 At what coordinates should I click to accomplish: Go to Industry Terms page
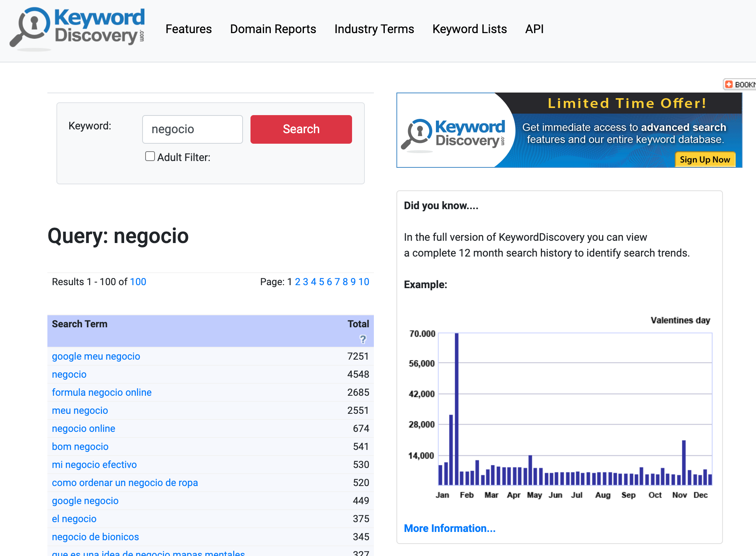[x=374, y=29]
